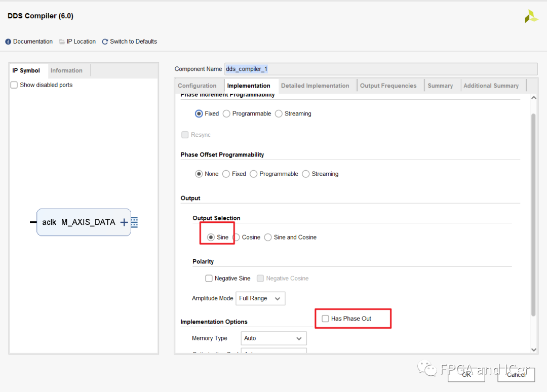Select Programmable for Phase Increment Programmability
Viewport: 547px width, 392px height.
tap(226, 113)
